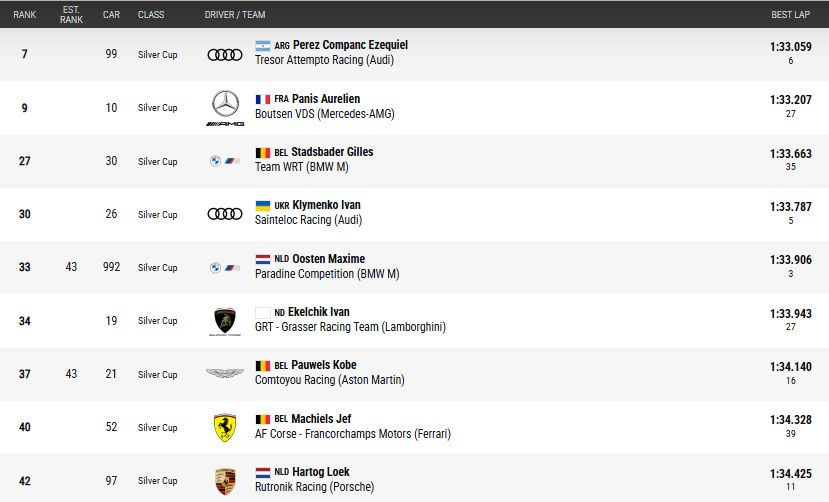
Task: Open driver Stadsbader Gilles' entry
Action: pos(332,152)
